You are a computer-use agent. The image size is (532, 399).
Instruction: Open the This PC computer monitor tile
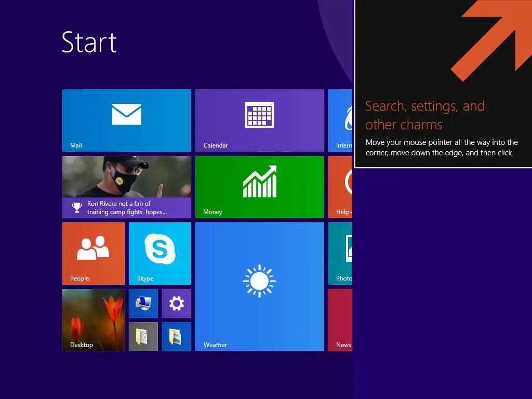click(143, 303)
